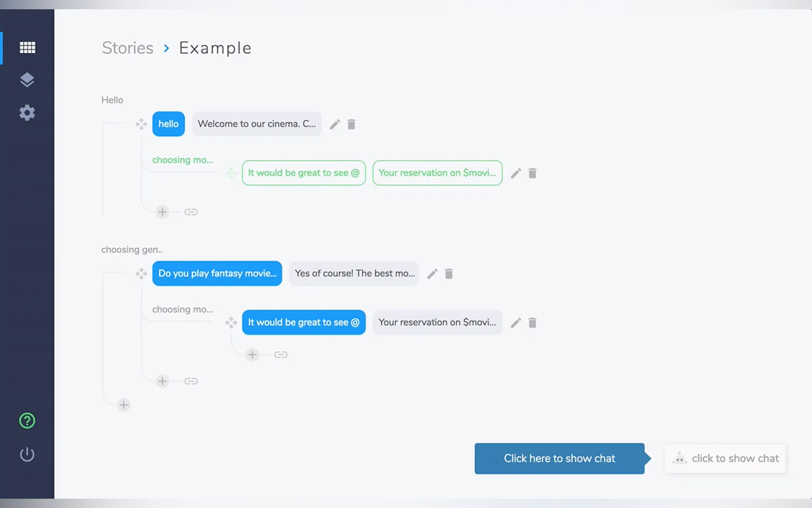The width and height of the screenshot is (812, 508).
Task: Add new story with bottom-most plus button
Action: tap(123, 405)
